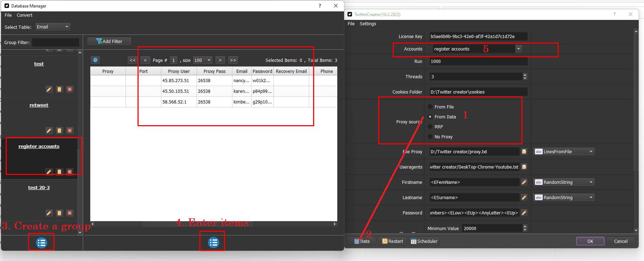Image resolution: width=644 pixels, height=261 pixels.
Task: Go to previous page with < button
Action: [x=145, y=60]
